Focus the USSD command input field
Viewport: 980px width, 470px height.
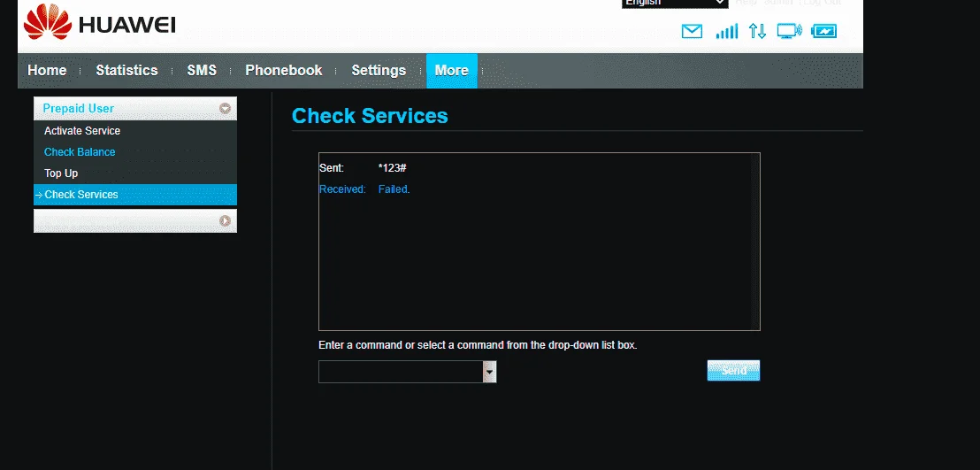tap(401, 372)
